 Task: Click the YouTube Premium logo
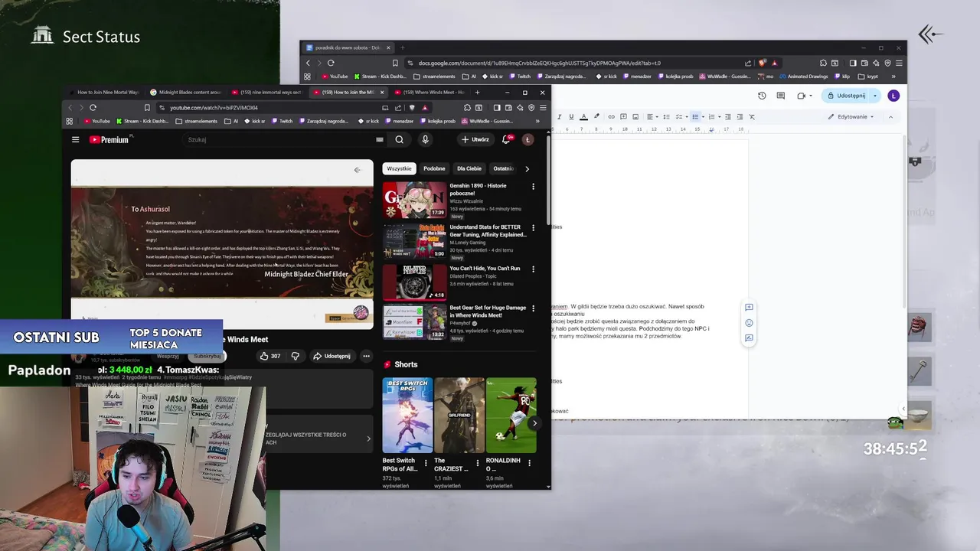click(109, 139)
